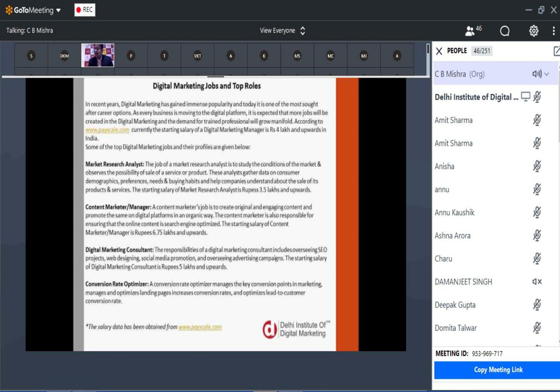Click Delhi Institute of Digital screen-sharing icon
The image size is (560, 392).
pos(526,97)
